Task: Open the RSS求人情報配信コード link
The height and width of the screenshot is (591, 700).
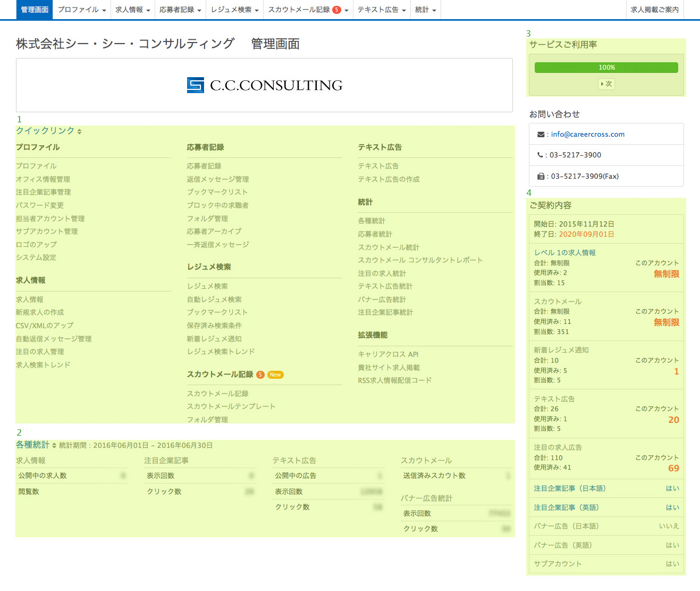Action: click(395, 381)
